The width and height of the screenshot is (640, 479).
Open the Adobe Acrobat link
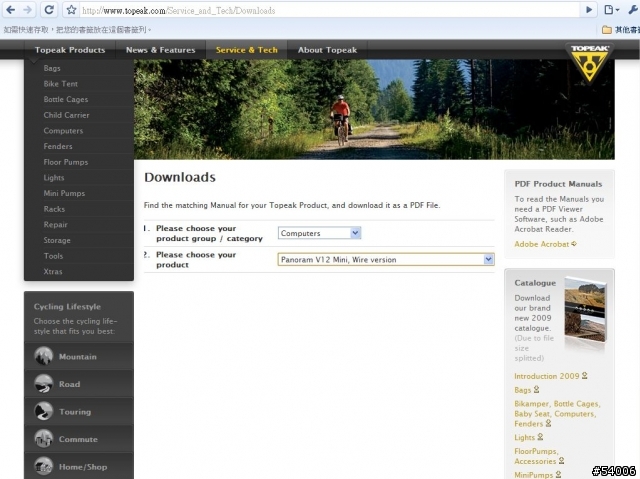click(541, 244)
